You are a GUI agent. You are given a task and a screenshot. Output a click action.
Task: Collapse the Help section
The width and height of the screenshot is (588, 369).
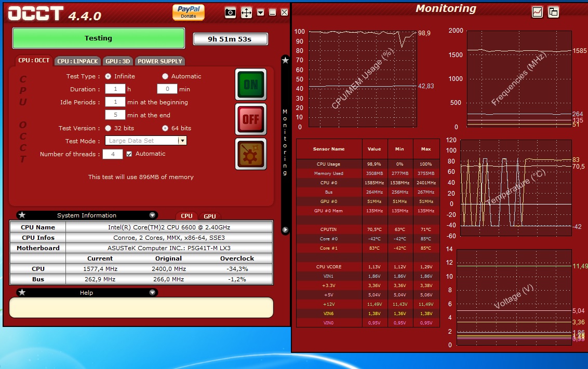tap(152, 293)
